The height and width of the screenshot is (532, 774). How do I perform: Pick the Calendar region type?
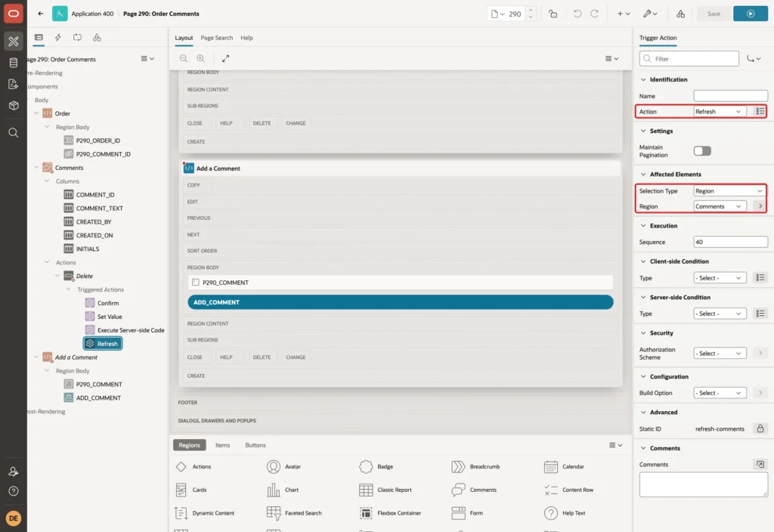click(x=564, y=466)
